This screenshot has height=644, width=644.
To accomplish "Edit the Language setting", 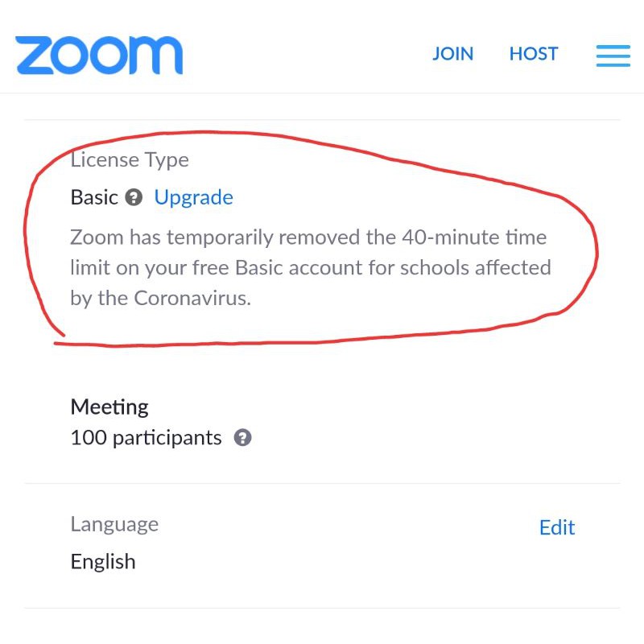I will pos(557,527).
